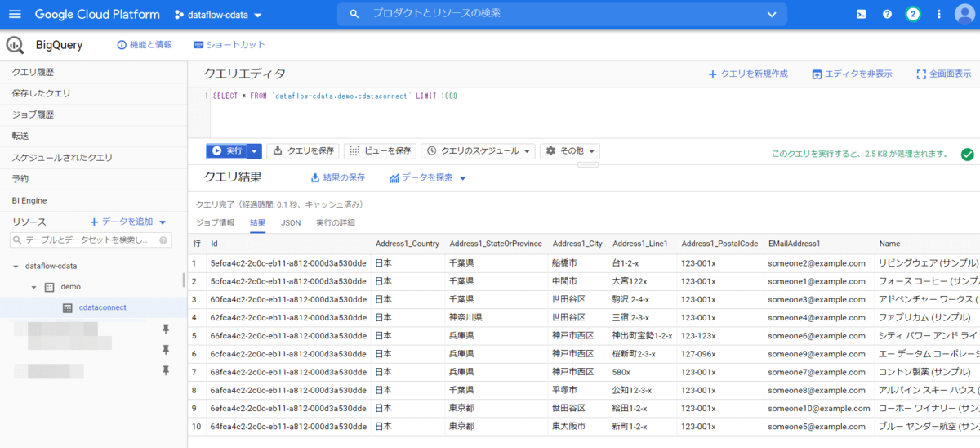Click the left panel vertical scrollbar

tap(183, 280)
